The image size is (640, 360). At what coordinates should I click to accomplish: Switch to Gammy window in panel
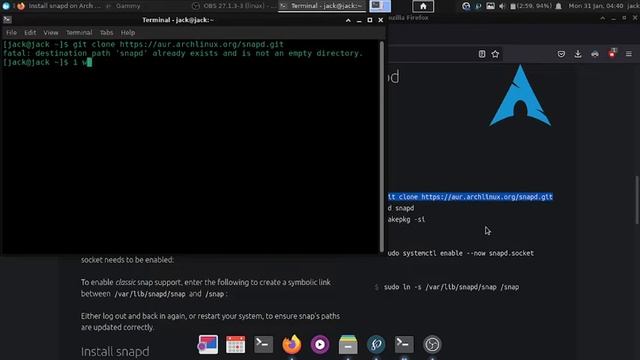tap(123, 6)
